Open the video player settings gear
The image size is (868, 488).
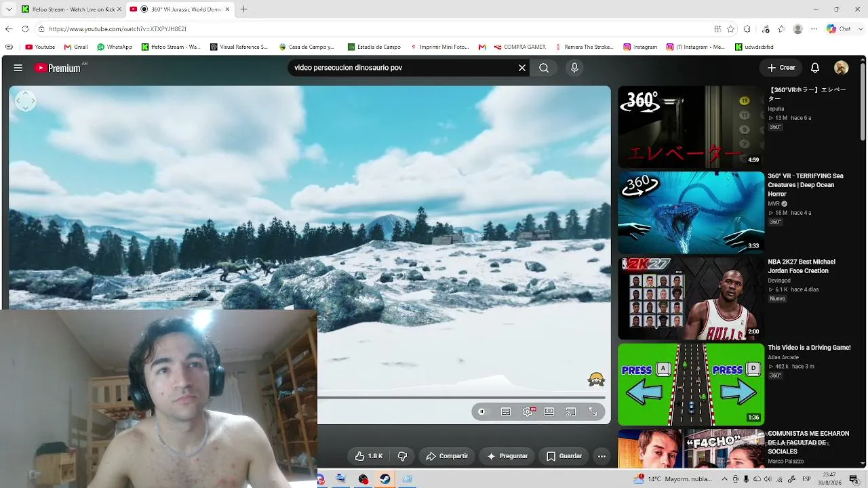click(x=528, y=411)
